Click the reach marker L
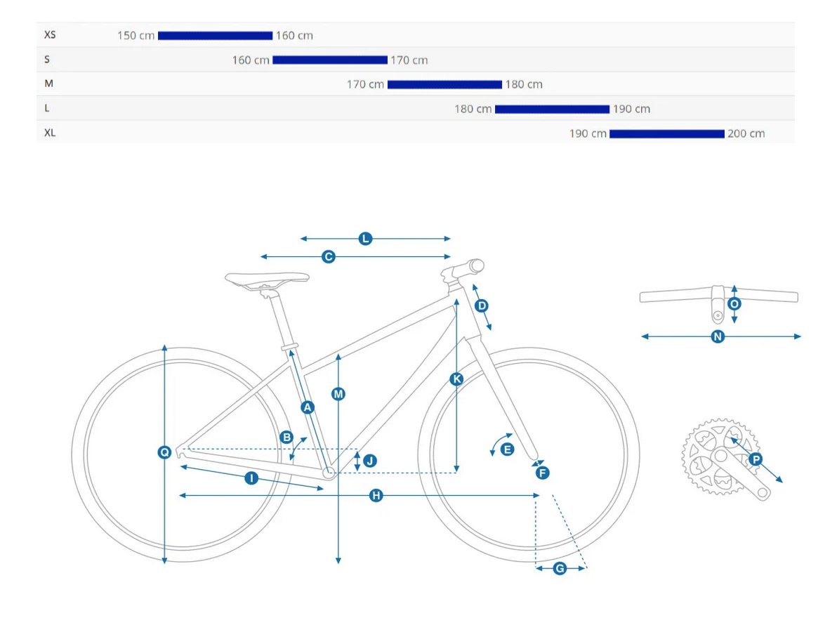This screenshot has width=837, height=644. coord(365,239)
